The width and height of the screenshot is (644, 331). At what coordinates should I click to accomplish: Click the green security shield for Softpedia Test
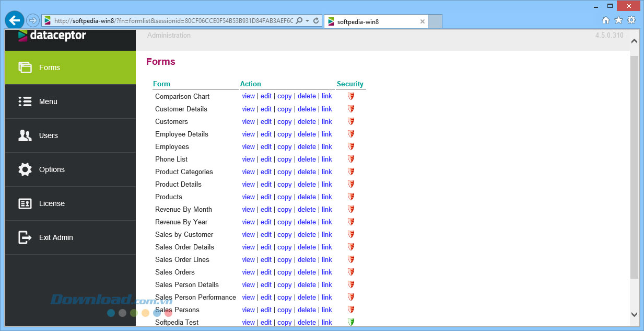(351, 322)
